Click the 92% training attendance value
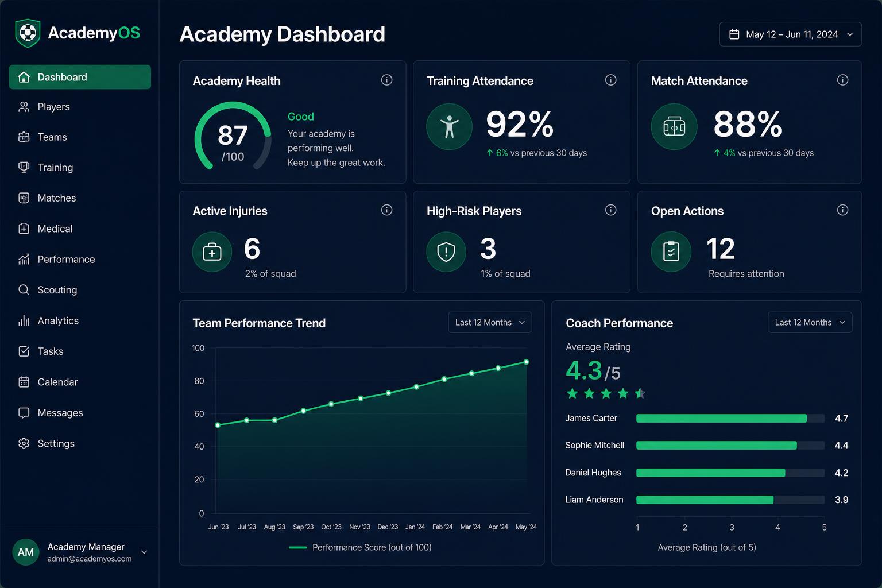The image size is (882, 588). click(520, 124)
